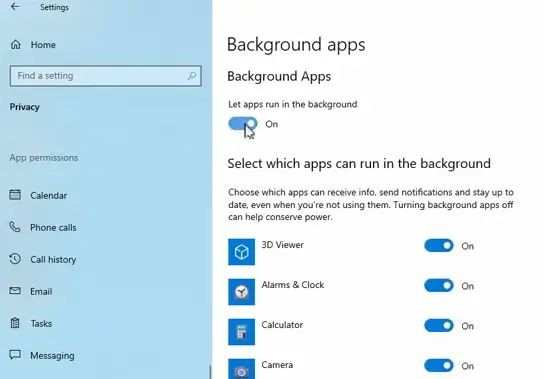Click 'Select which apps can run' heading
This screenshot has height=379, width=544.
click(x=359, y=163)
